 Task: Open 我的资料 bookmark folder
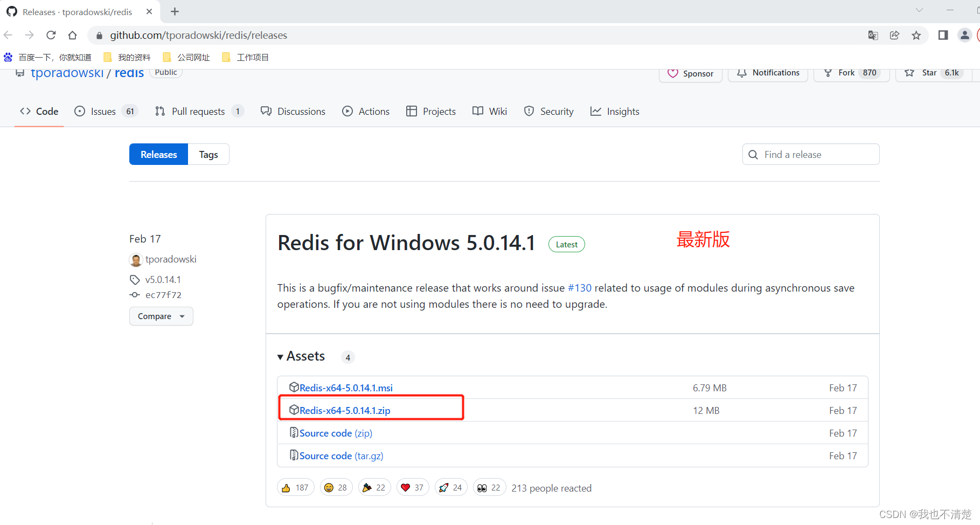(127, 57)
